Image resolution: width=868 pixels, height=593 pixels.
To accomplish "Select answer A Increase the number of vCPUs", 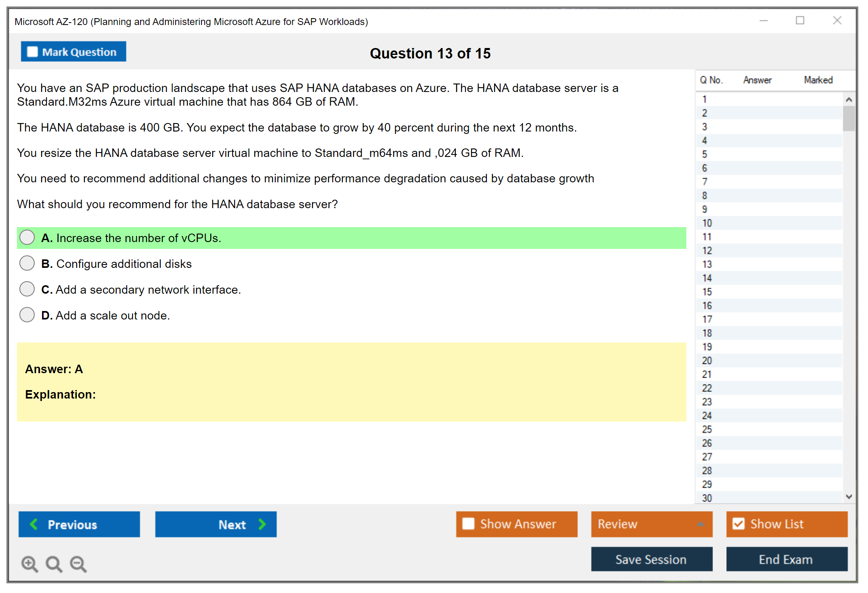I will coord(27,237).
